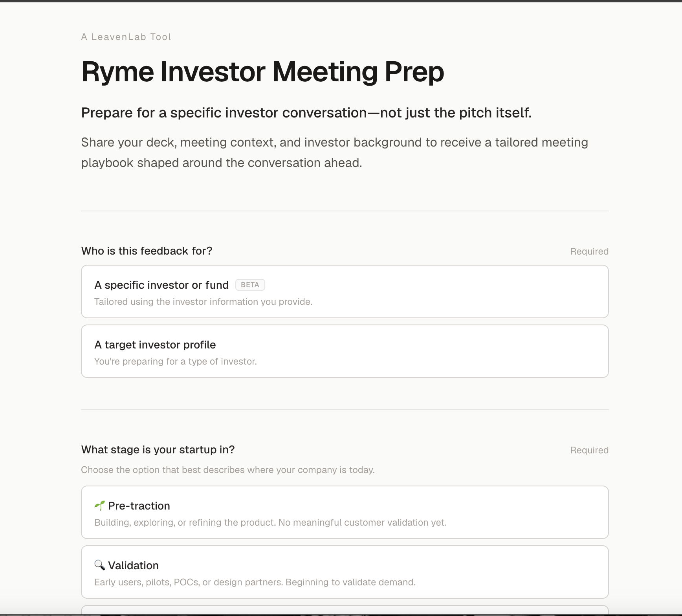Click the BETA badge
The image size is (682, 616).
(x=250, y=285)
